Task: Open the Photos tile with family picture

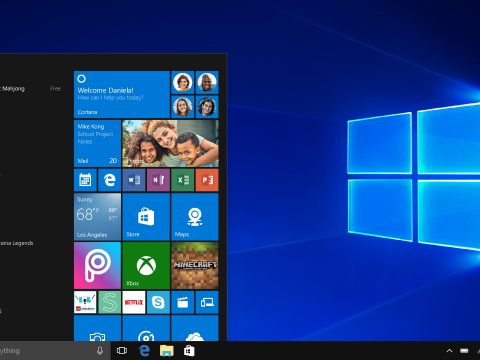Action: (170, 143)
